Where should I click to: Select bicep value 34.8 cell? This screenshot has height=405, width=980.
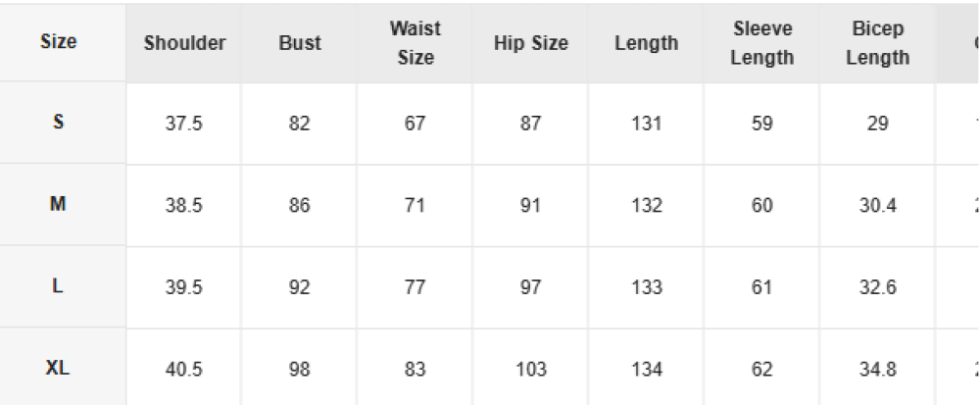tap(877, 369)
